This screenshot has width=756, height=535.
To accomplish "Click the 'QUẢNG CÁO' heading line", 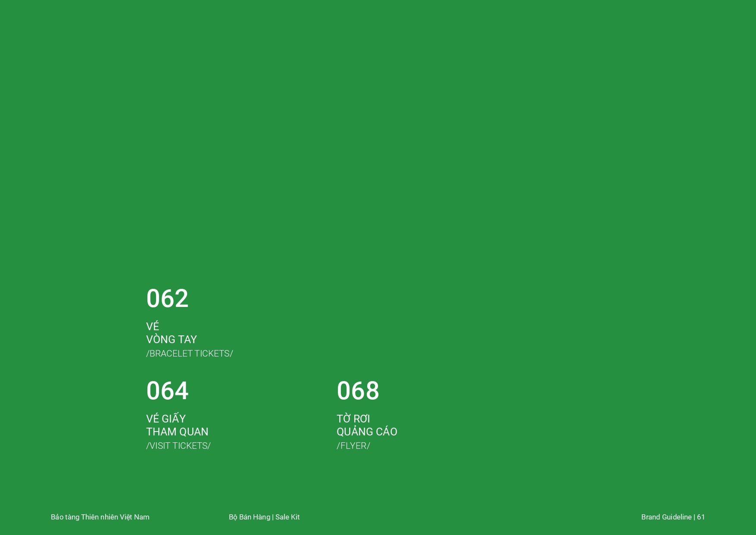I will point(367,431).
